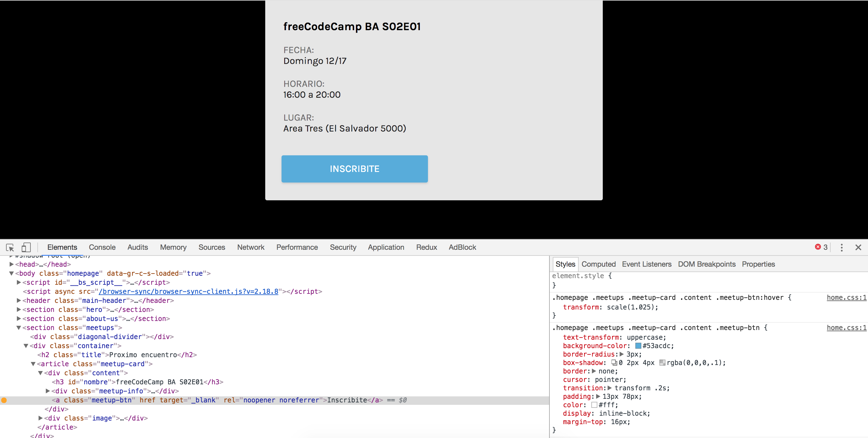Click the #fff color swatch
The width and height of the screenshot is (868, 438).
[x=594, y=405]
